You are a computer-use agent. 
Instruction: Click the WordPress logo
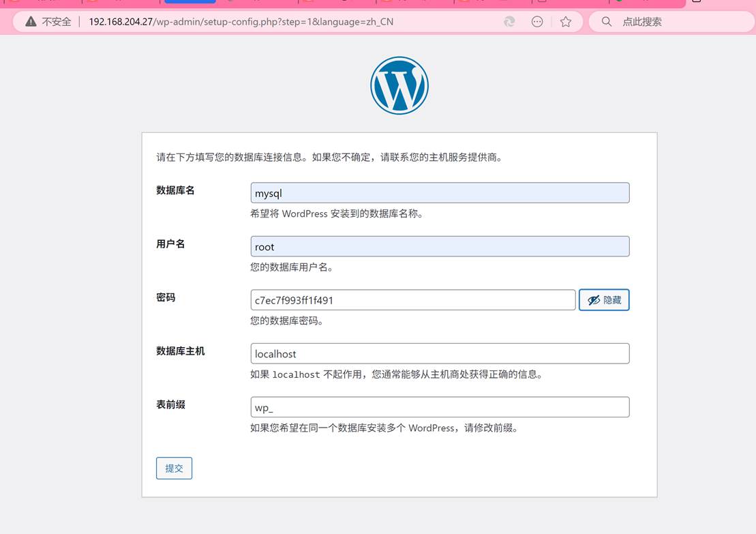(x=399, y=85)
